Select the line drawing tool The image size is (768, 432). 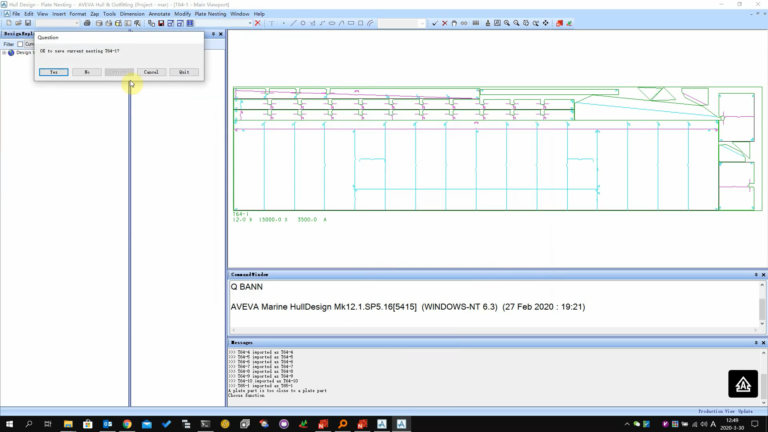tap(293, 23)
